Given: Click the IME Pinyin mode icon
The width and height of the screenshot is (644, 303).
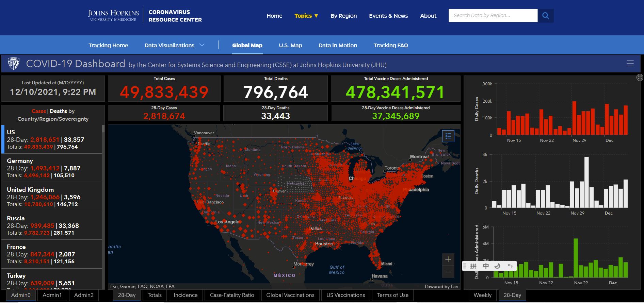Looking at the screenshot, I should coord(473,266).
